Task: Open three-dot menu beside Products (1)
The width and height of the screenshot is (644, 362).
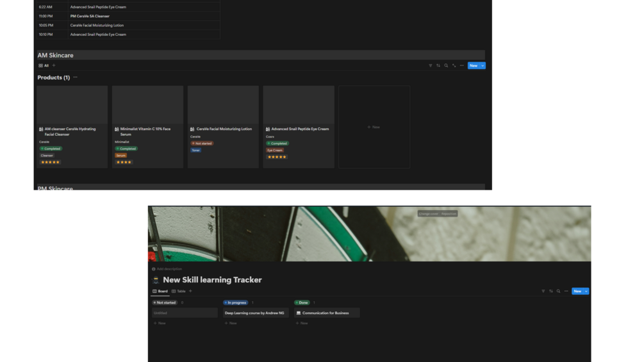Action: 75,77
